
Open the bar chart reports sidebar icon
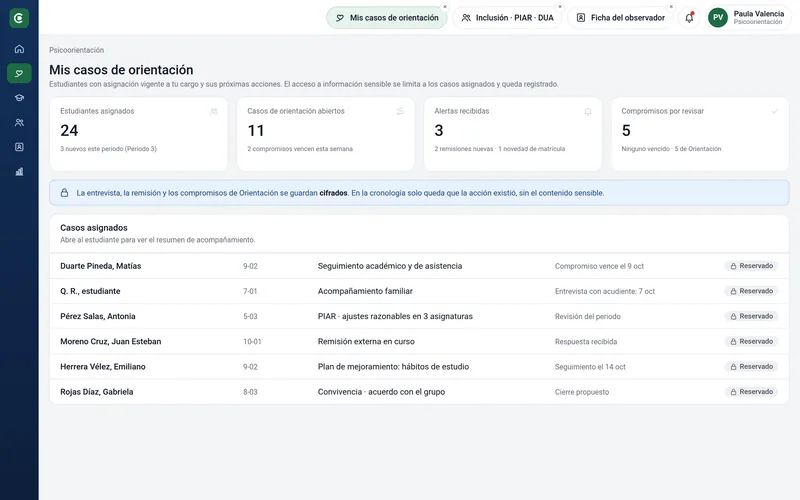[x=19, y=171]
